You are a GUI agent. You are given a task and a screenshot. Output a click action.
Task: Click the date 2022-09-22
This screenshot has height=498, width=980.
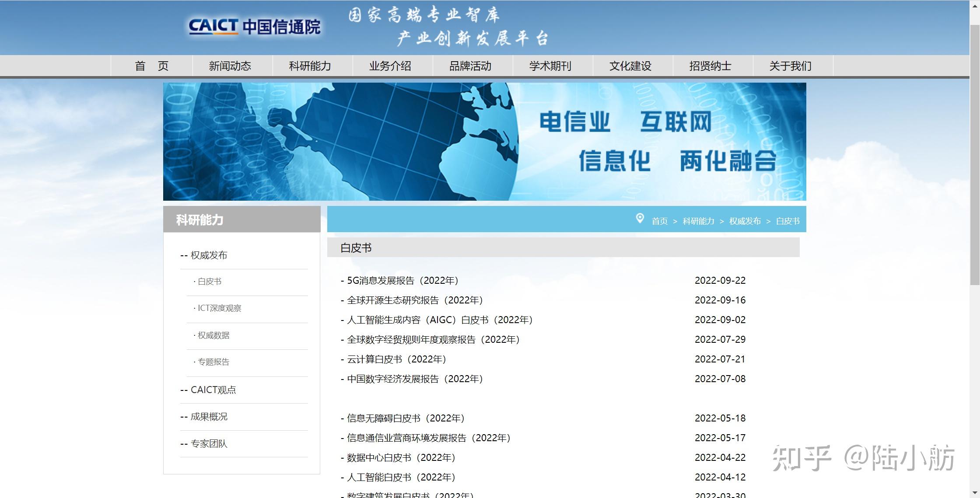(720, 281)
